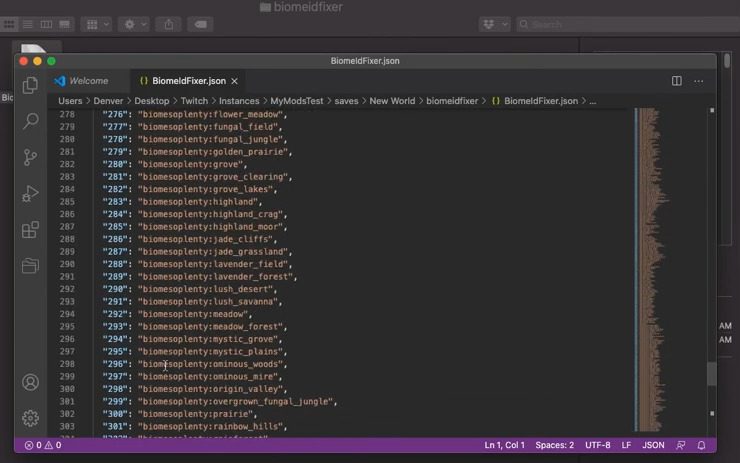Click the text biomesoplenty:rainbow_hills
The image size is (740, 463).
(x=212, y=427)
